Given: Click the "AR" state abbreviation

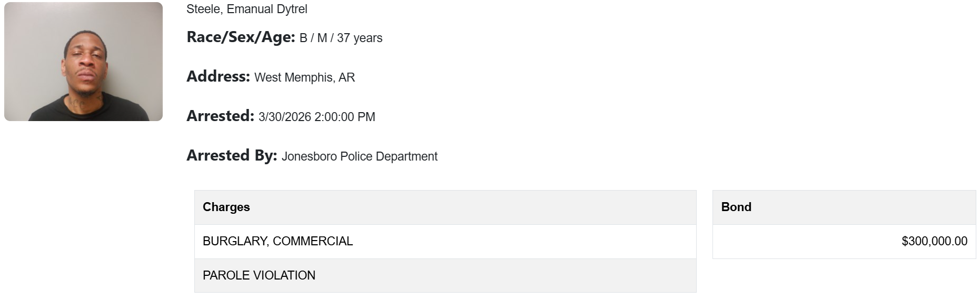Looking at the screenshot, I should pos(347,77).
